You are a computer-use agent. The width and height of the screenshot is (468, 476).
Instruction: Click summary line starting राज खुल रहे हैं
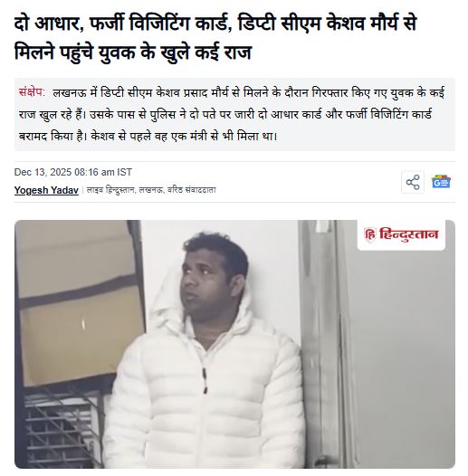coord(225,114)
